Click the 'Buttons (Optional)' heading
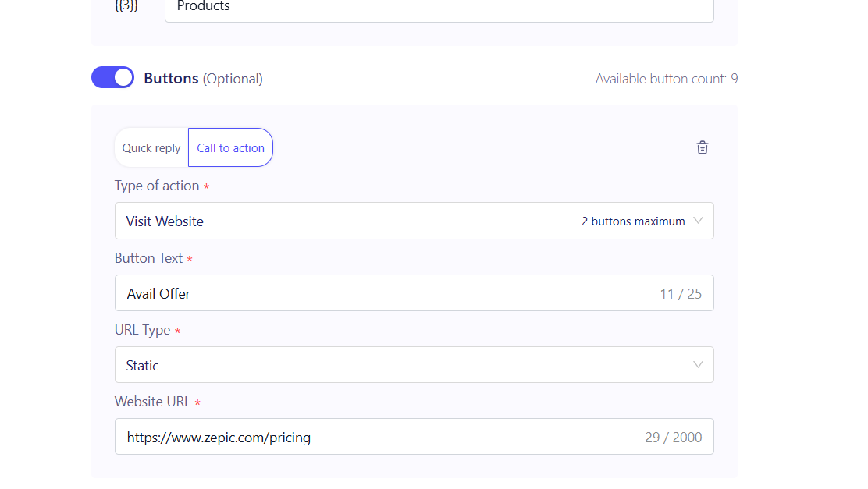The height and width of the screenshot is (489, 868). tap(203, 79)
